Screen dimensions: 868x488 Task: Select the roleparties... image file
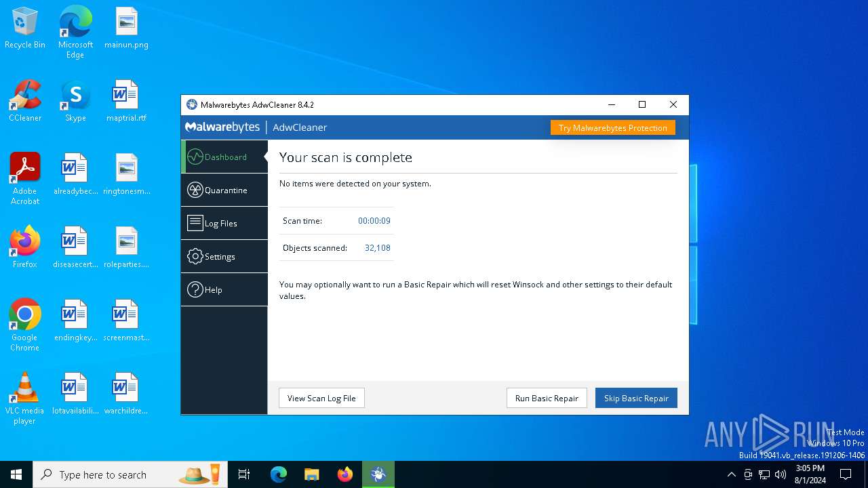126,247
